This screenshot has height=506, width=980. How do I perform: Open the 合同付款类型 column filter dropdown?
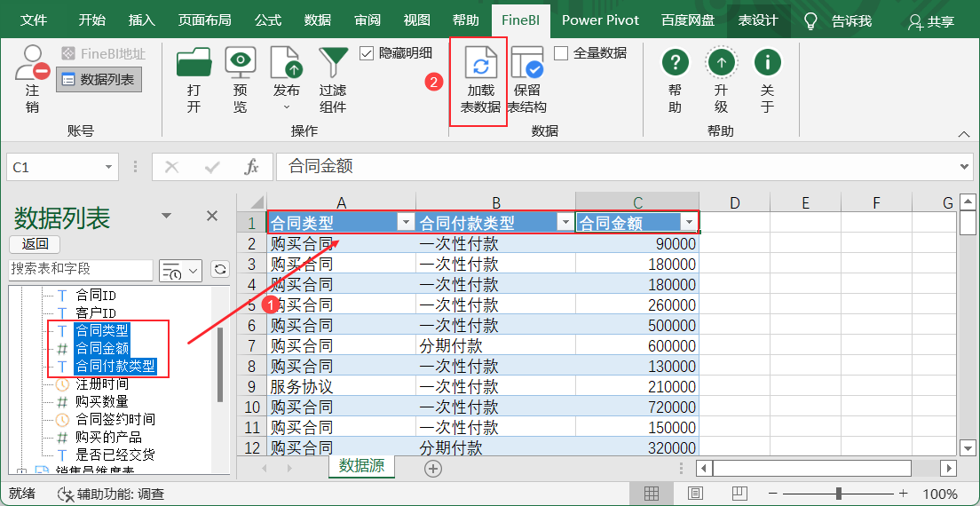[x=565, y=222]
